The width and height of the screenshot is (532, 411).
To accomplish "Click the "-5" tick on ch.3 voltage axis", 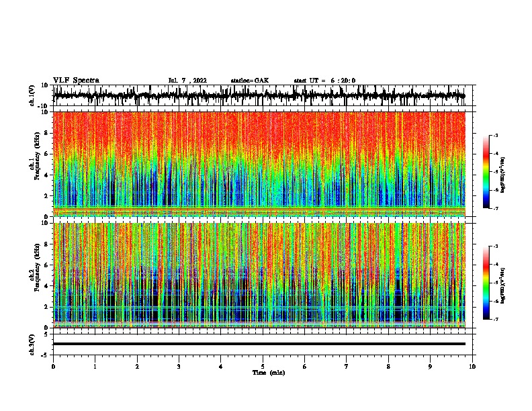I will tap(46, 355).
